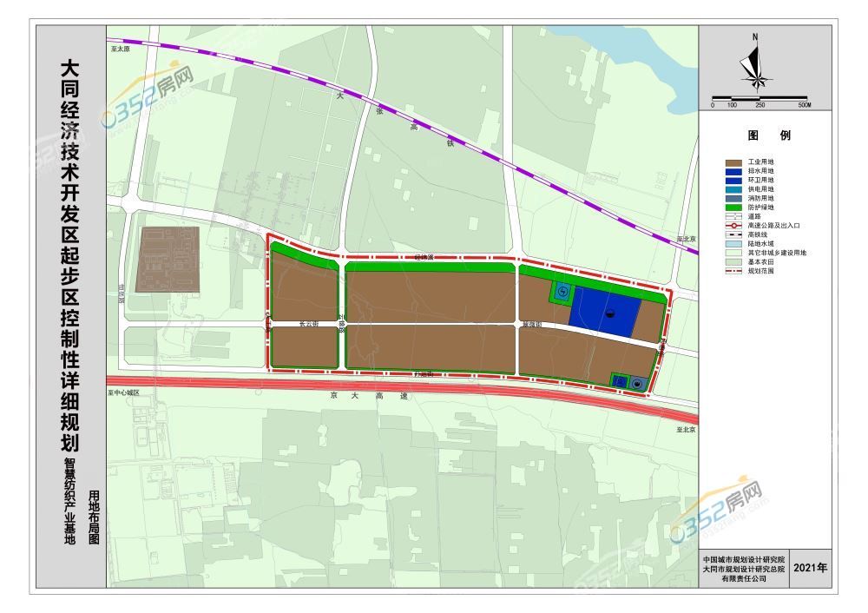The image size is (868, 613).
Task: Pick the 基本农田 legend color swatch
Action: pos(735,262)
